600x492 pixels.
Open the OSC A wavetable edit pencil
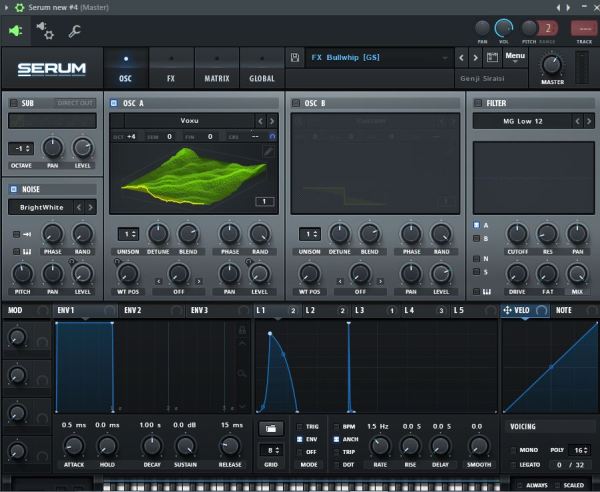[x=269, y=152]
